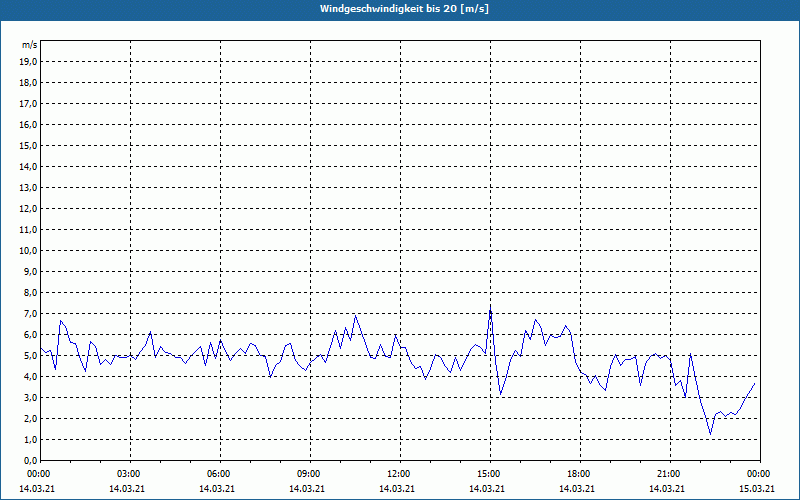Click the chart title 'Windgeschwindigkeit bis 20 [m/s]'

pyautogui.click(x=404, y=9)
